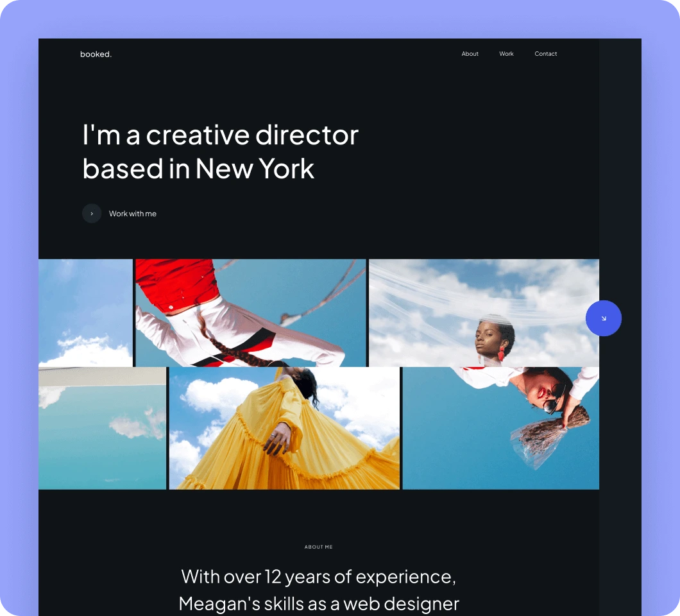Click the headline I'm a creative director

(x=219, y=135)
